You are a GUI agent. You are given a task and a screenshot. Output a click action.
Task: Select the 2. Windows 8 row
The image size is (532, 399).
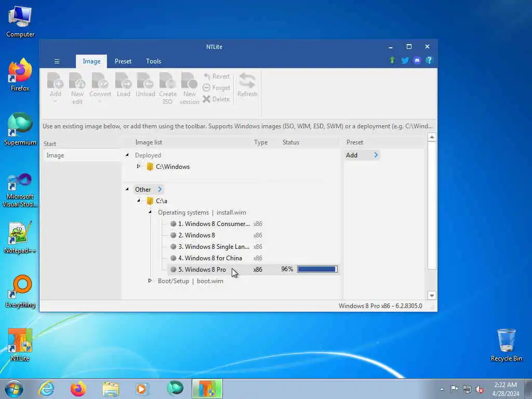(252, 235)
